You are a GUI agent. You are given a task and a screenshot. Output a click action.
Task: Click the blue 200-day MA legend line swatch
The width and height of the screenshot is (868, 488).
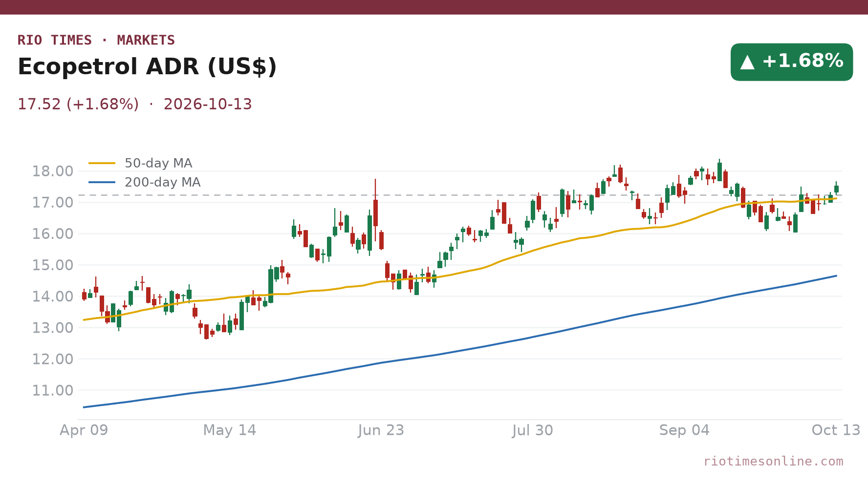[x=102, y=182]
